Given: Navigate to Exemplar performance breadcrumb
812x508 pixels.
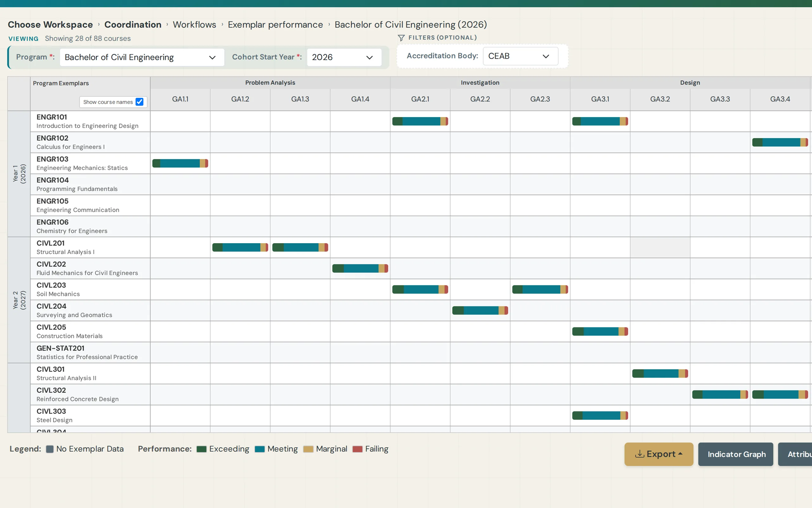Looking at the screenshot, I should coord(275,24).
